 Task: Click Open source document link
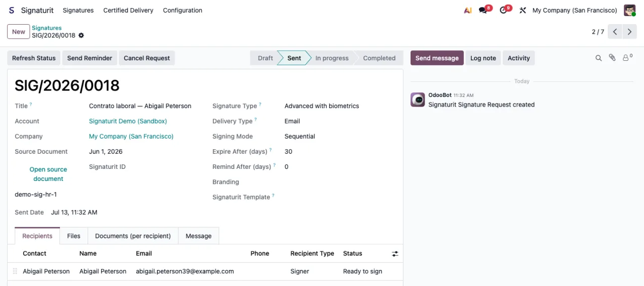48,174
